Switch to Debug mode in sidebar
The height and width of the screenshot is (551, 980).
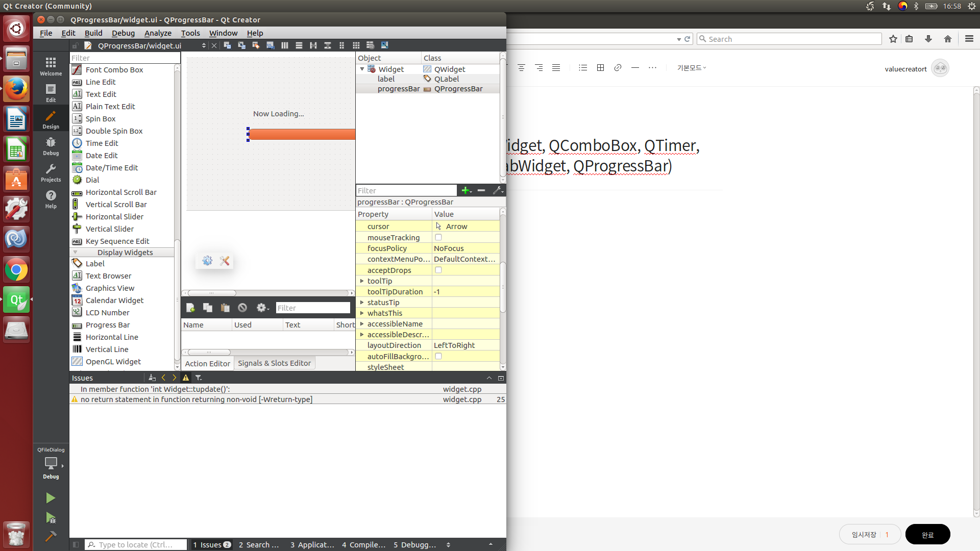51,146
